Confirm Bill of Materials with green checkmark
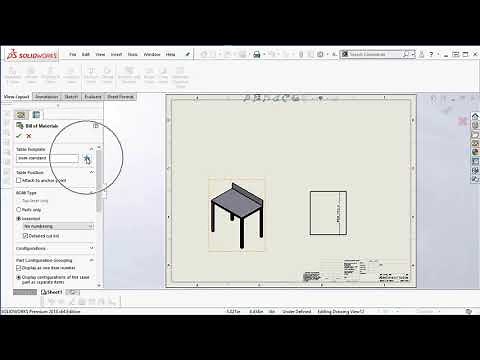This screenshot has width=480, height=360. coord(19,136)
